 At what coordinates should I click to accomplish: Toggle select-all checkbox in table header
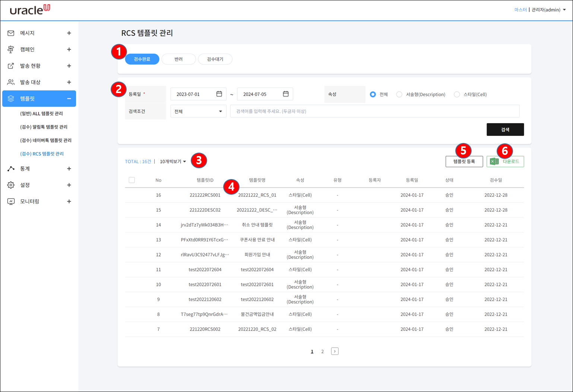[132, 180]
